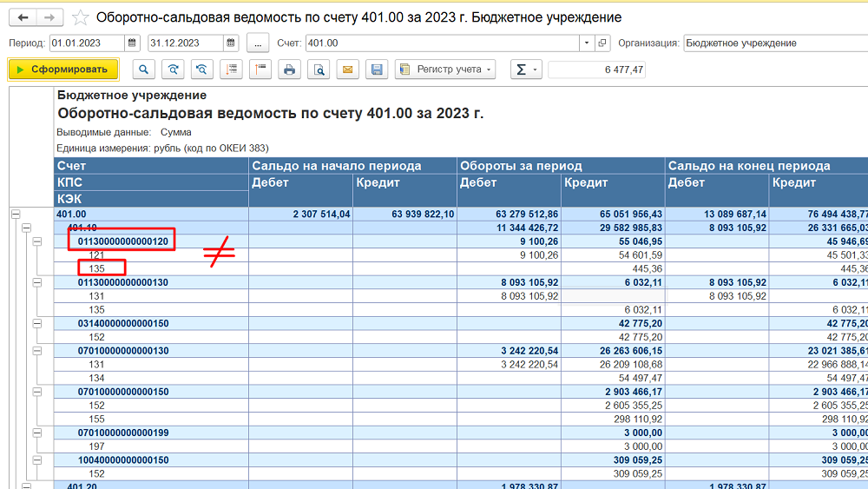Select the 401.00 account row cell
The image size is (868, 489).
point(151,214)
